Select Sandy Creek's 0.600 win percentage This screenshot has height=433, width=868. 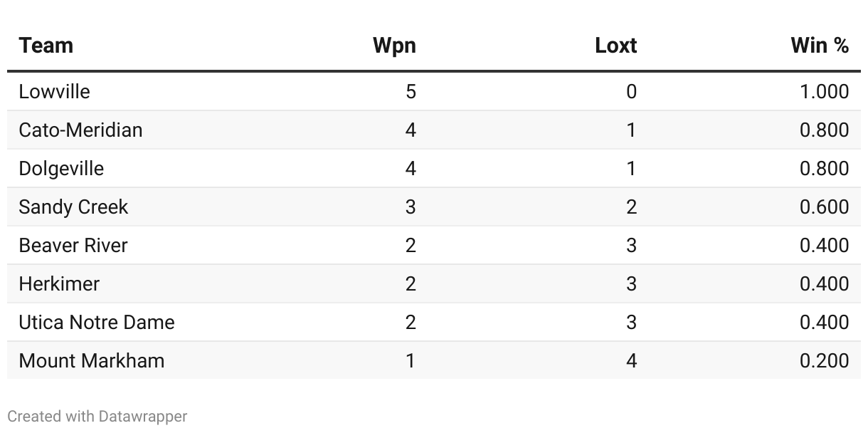point(825,207)
